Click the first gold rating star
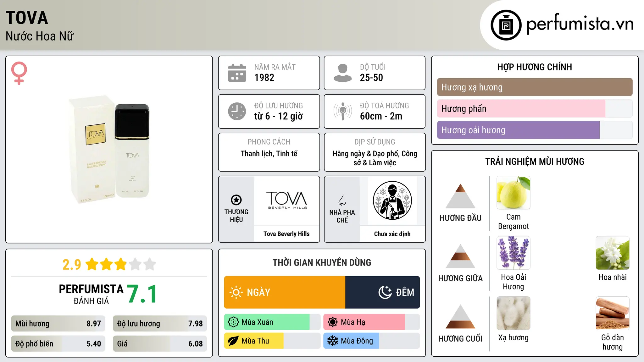The image size is (644, 362). pyautogui.click(x=92, y=264)
